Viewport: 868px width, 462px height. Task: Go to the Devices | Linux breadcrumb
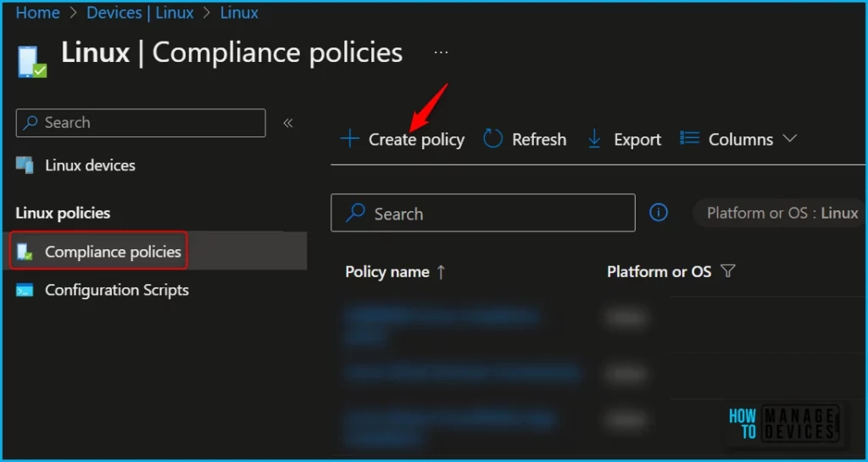point(140,13)
